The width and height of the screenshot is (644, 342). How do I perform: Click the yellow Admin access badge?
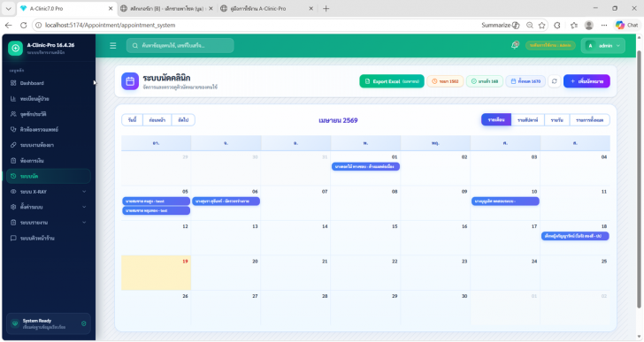(x=550, y=46)
